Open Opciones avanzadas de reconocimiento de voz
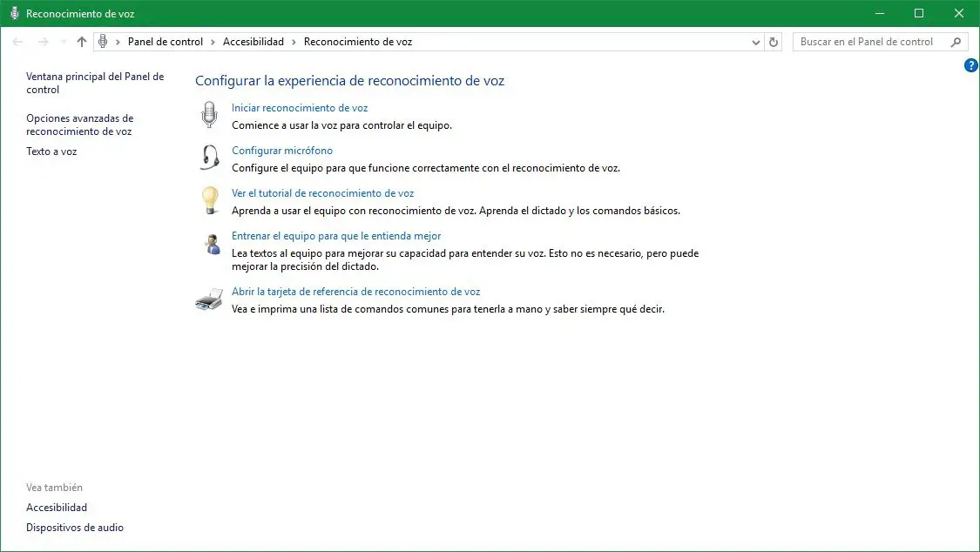Image resolution: width=980 pixels, height=552 pixels. (x=80, y=125)
